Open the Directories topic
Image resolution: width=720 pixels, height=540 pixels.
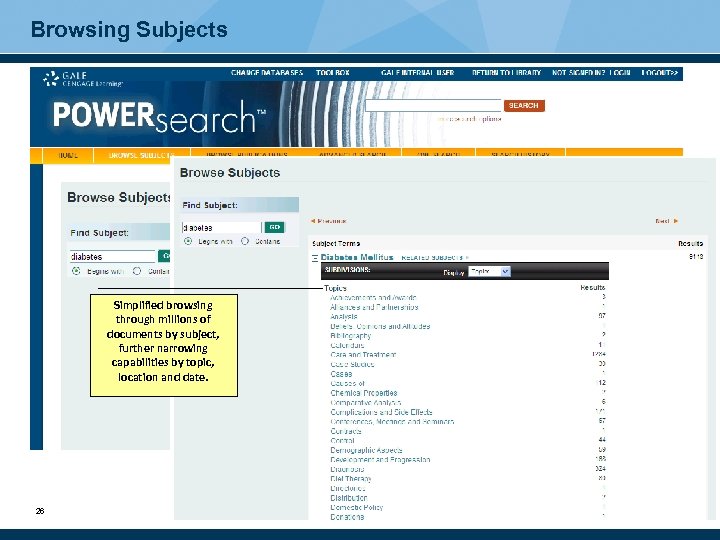point(348,489)
